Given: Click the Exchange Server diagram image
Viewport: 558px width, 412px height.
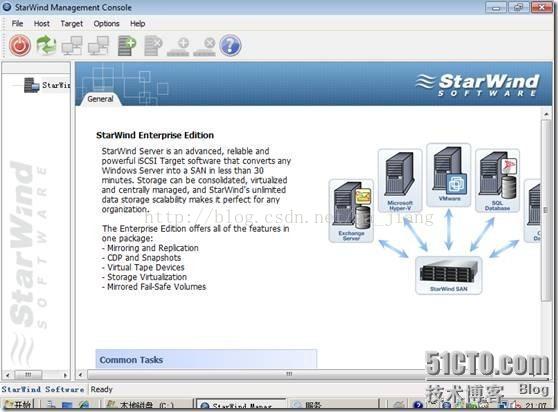Looking at the screenshot, I should [351, 211].
